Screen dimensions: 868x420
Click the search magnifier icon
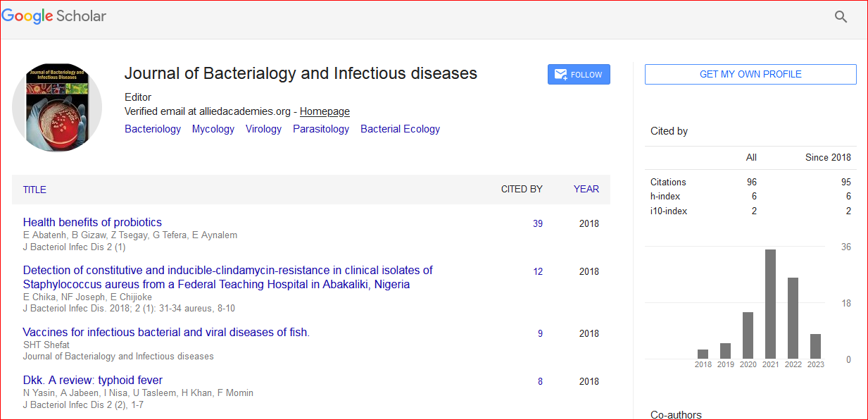point(841,17)
